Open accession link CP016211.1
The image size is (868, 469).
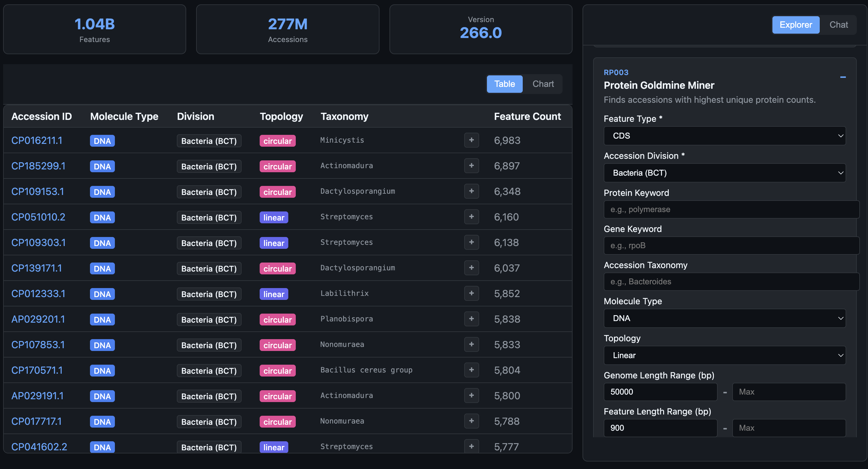pyautogui.click(x=37, y=140)
